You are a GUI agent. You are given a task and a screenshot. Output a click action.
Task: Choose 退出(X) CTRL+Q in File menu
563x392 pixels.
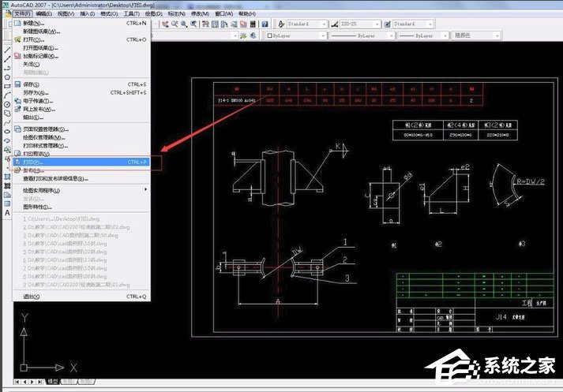81,297
